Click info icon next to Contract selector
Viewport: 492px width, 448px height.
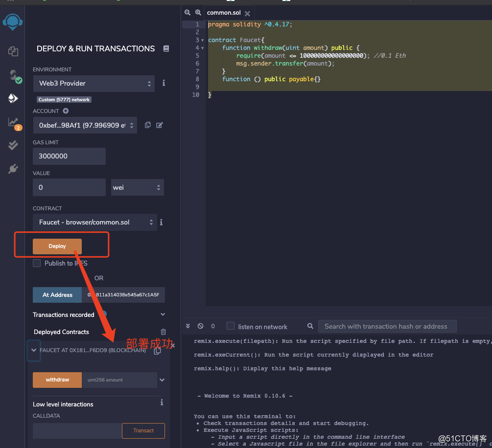[x=161, y=222]
